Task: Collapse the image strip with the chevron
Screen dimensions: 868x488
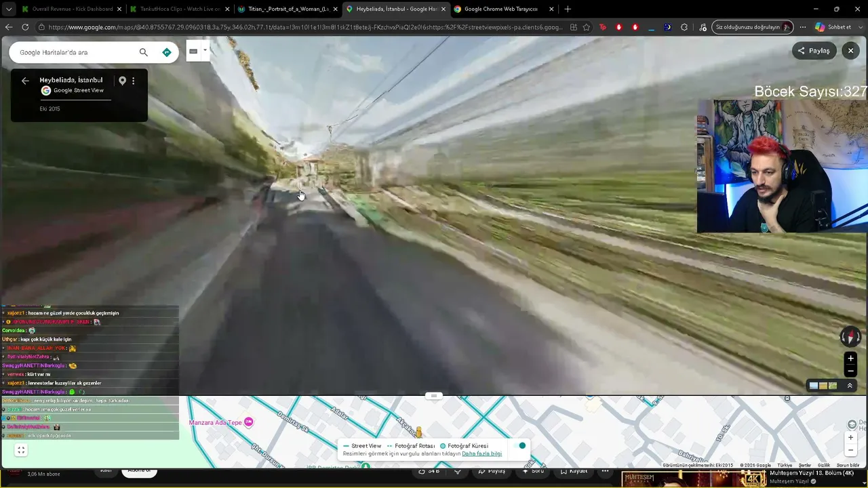Action: pos(850,386)
